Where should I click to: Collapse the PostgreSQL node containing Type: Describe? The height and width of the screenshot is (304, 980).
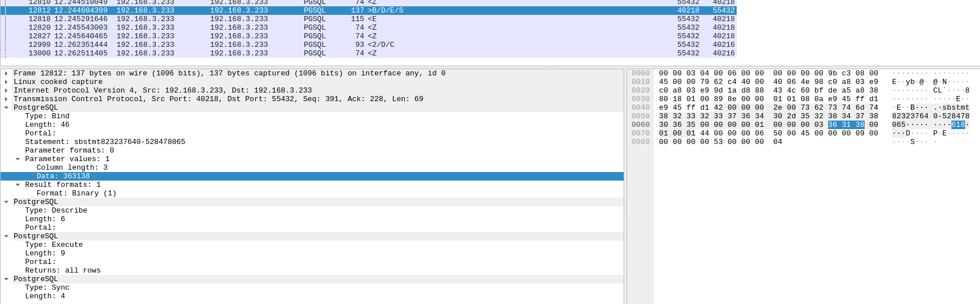pos(6,202)
